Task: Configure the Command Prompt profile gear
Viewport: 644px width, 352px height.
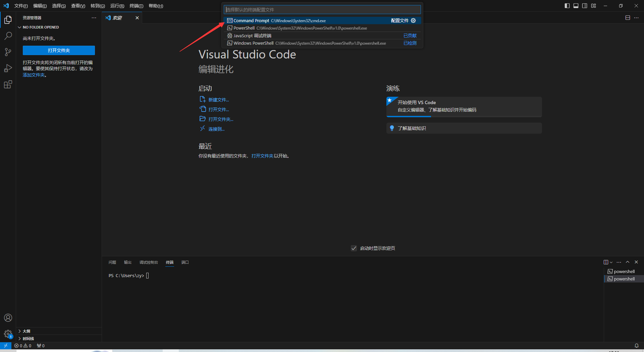Action: click(413, 20)
